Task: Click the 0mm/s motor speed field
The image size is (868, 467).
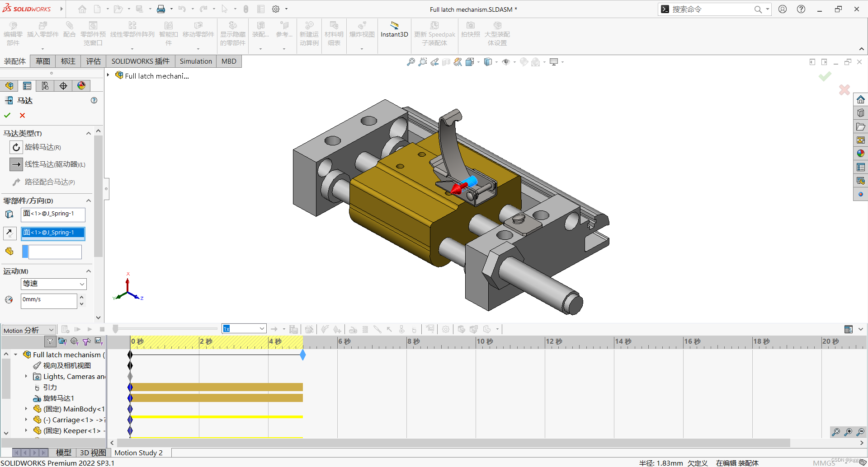Action: coord(49,301)
